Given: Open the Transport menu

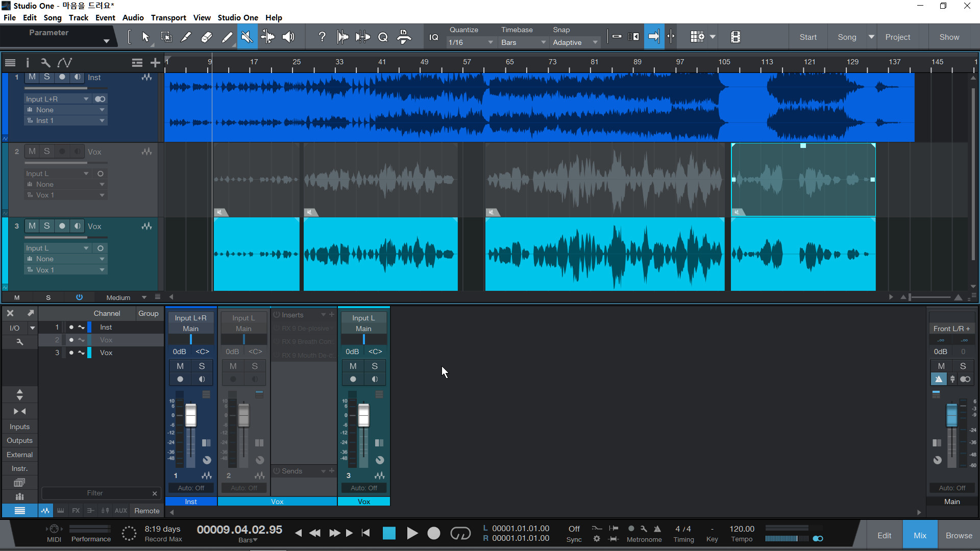Looking at the screenshot, I should coord(168,17).
